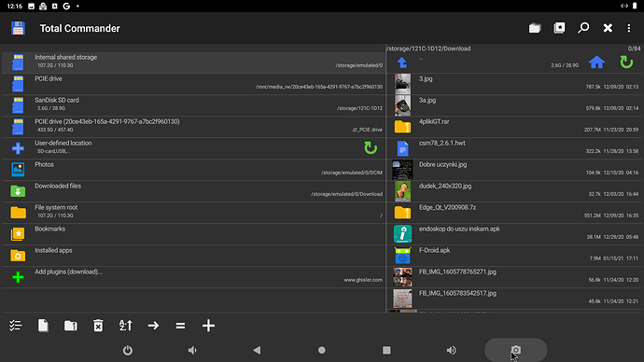Tap the power button in the navigation bar
Image resolution: width=644 pixels, height=362 pixels.
[x=128, y=350]
